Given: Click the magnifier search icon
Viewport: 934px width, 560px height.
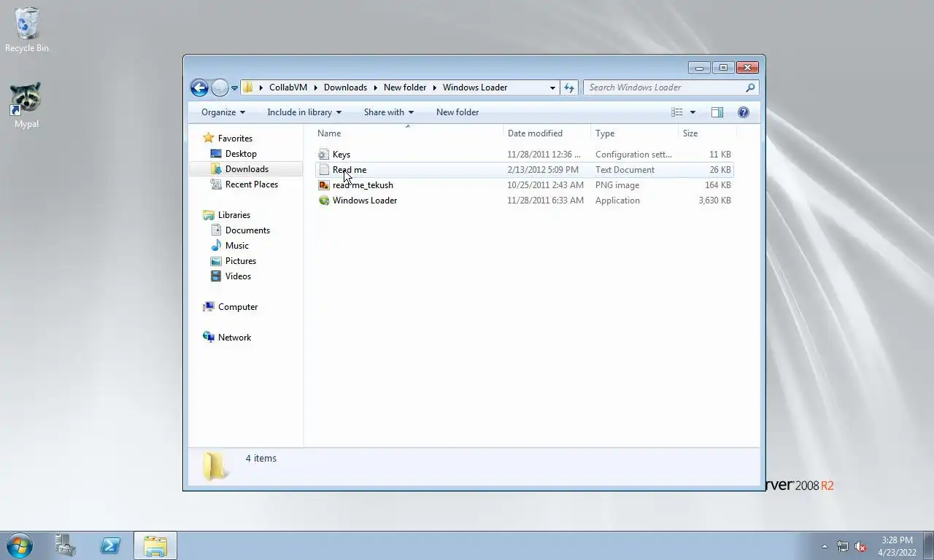Looking at the screenshot, I should (750, 87).
